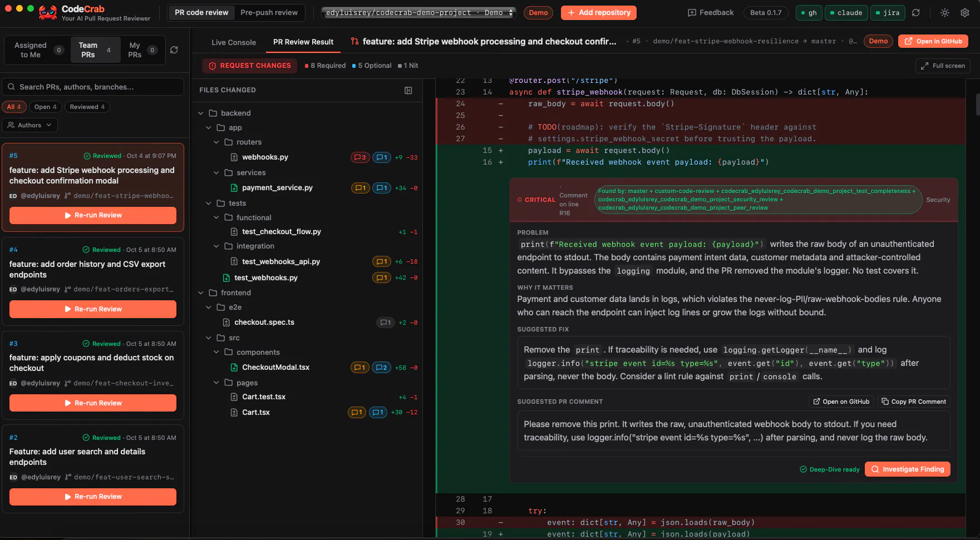Open test_checkout_flow.py in file tree
980x540 pixels.
click(281, 232)
